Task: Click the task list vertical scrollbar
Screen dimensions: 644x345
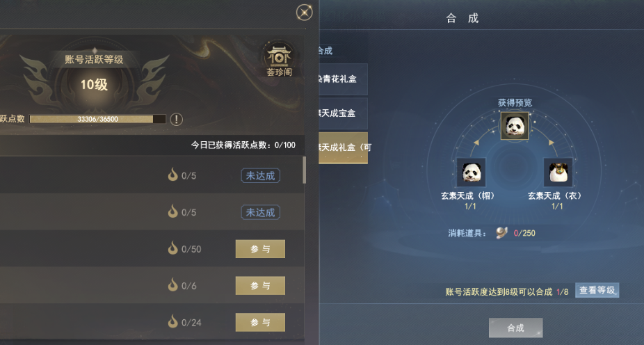Action: click(304, 170)
